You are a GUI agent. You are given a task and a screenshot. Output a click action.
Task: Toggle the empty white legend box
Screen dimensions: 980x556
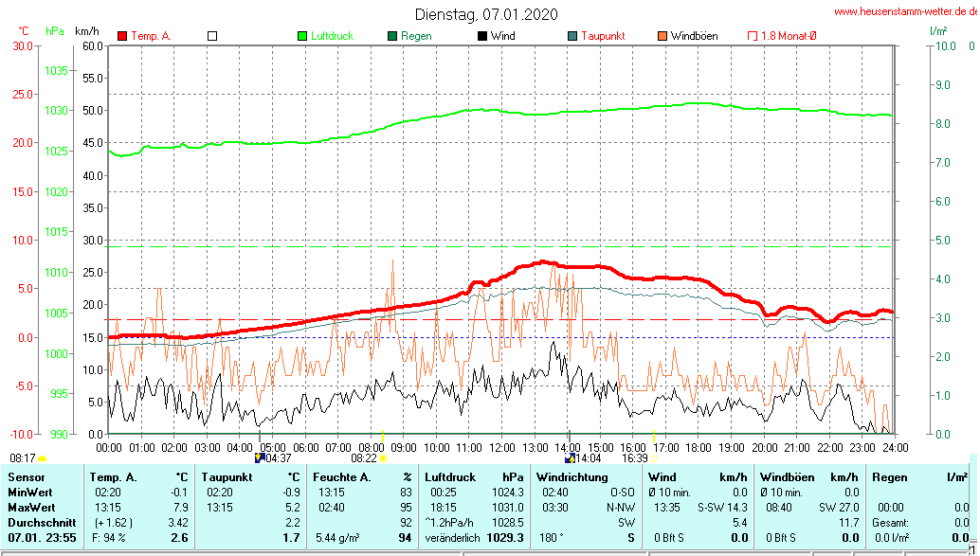point(212,36)
